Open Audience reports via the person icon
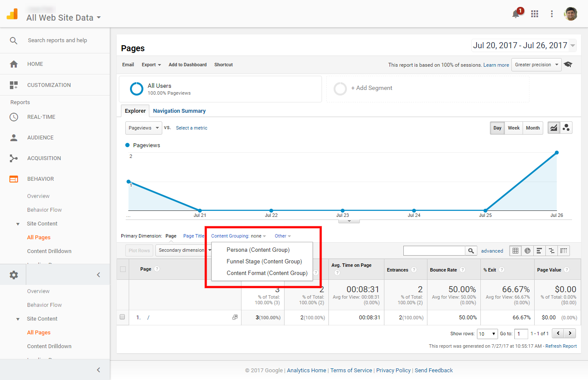This screenshot has height=380, width=588. click(14, 138)
